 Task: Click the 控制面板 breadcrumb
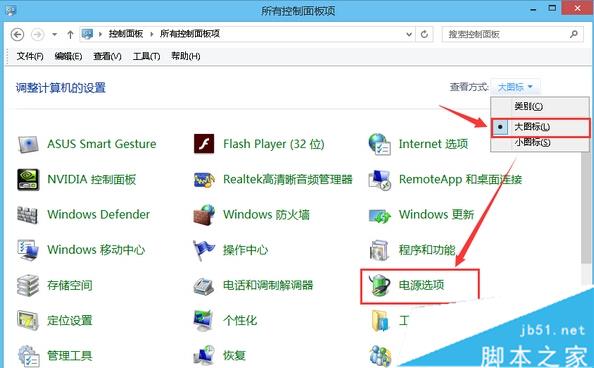pyautogui.click(x=126, y=34)
